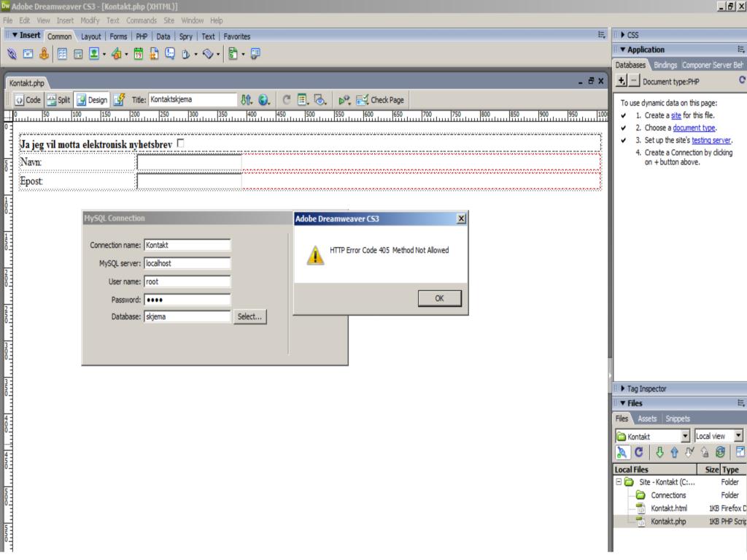This screenshot has width=747, height=560.
Task: Click the Server-Side Include icon
Action: click(154, 54)
